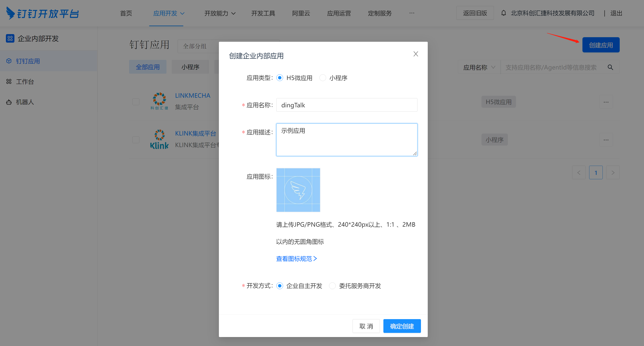Select 工作台 in the sidebar
Screen dimensions: 644x346
(x=48, y=82)
